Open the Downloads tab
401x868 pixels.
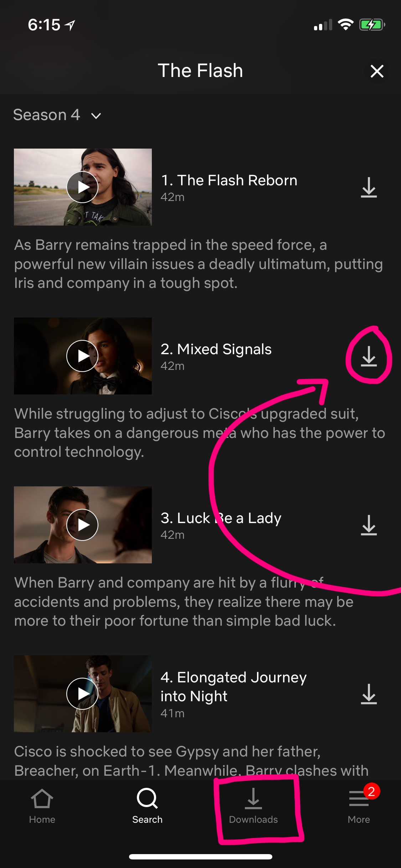pos(253,806)
